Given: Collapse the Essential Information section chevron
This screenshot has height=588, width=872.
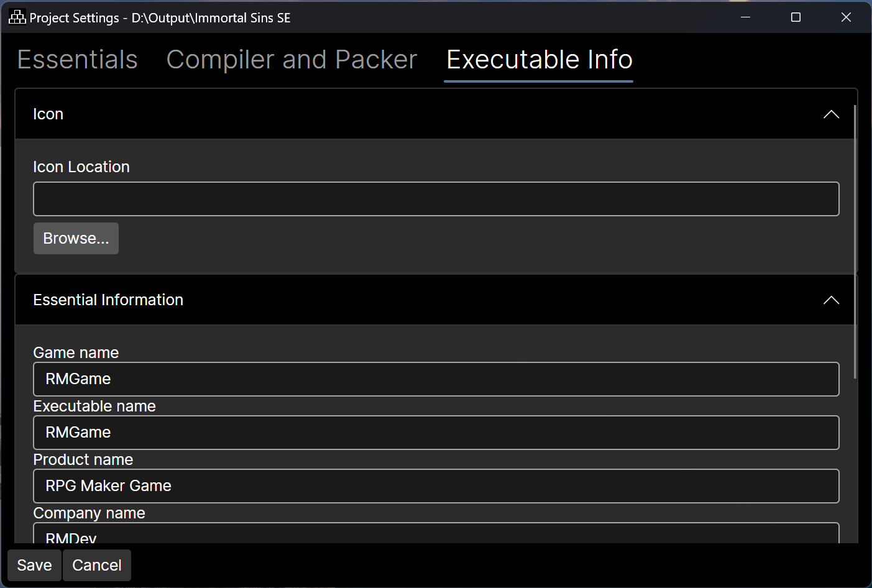Looking at the screenshot, I should [831, 300].
